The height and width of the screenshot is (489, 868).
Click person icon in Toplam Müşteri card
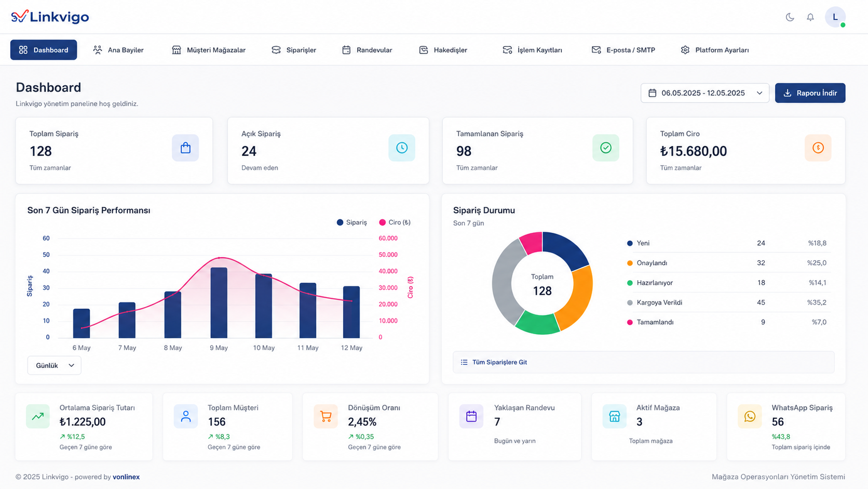click(x=186, y=416)
